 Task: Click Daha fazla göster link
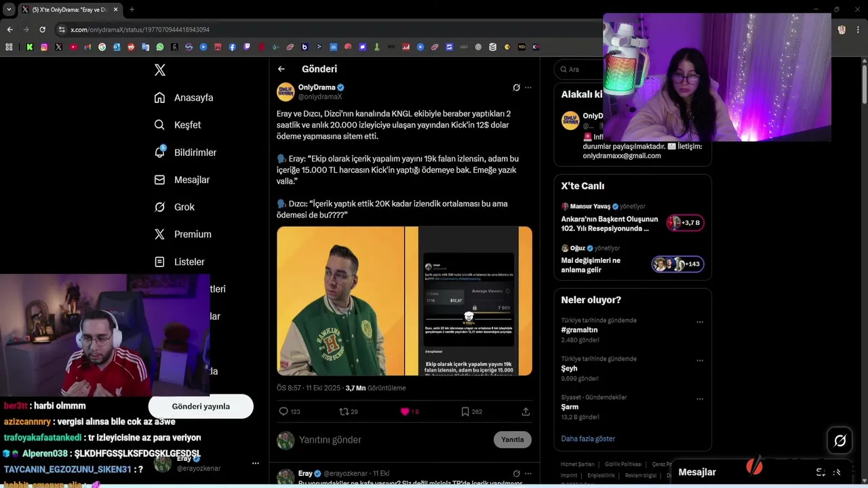(588, 439)
